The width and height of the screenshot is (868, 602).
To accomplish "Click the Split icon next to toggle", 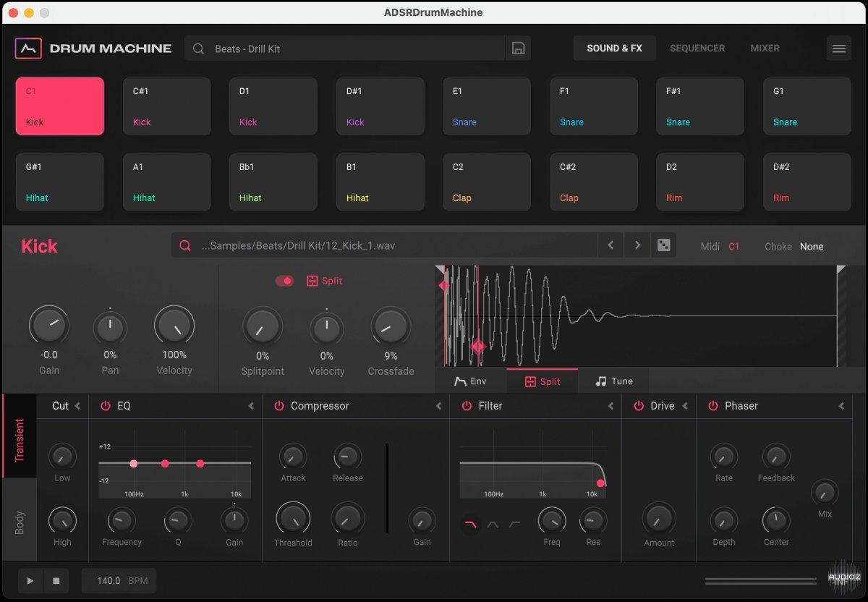I will point(312,281).
